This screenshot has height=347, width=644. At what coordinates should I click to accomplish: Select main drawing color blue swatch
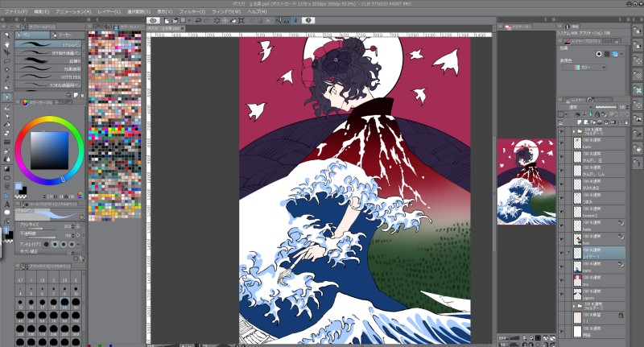18,187
